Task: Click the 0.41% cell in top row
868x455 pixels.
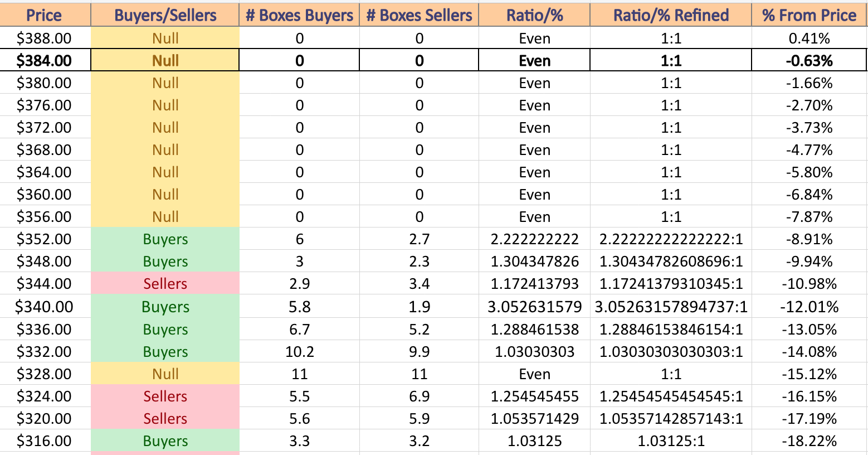Action: 809,38
